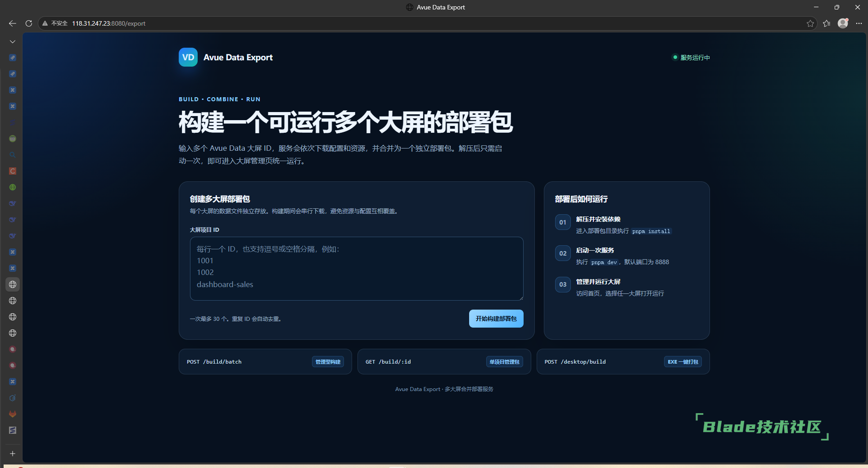The width and height of the screenshot is (868, 468).
Task: Restore down the browser window
Action: pos(837,7)
